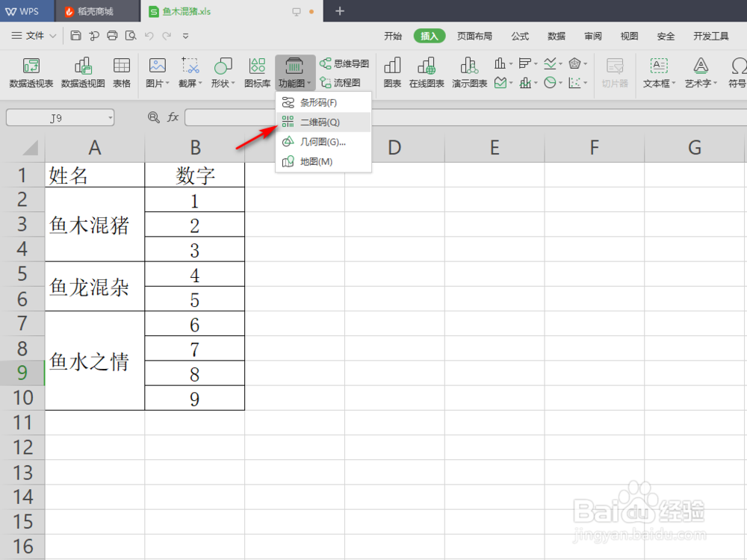Click the formula bar input field
Screen dimensions: 747x560
click(x=466, y=118)
